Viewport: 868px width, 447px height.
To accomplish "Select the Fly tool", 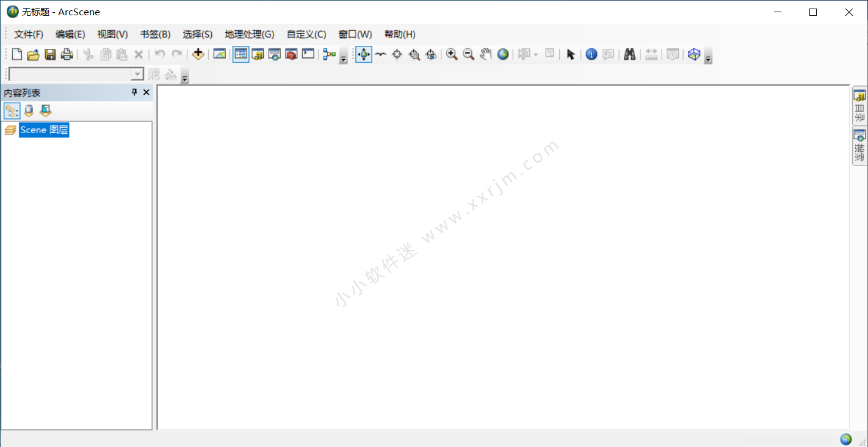I will coord(380,54).
